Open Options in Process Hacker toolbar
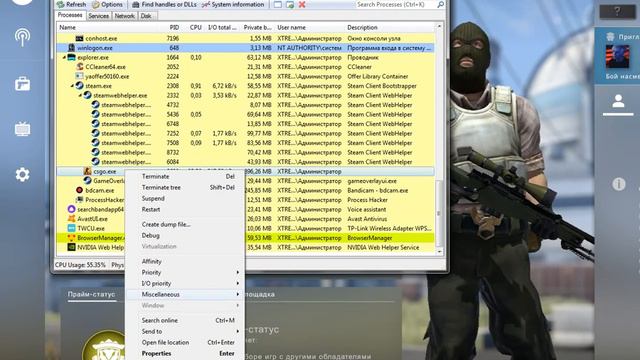640x360 pixels. coord(107,4)
